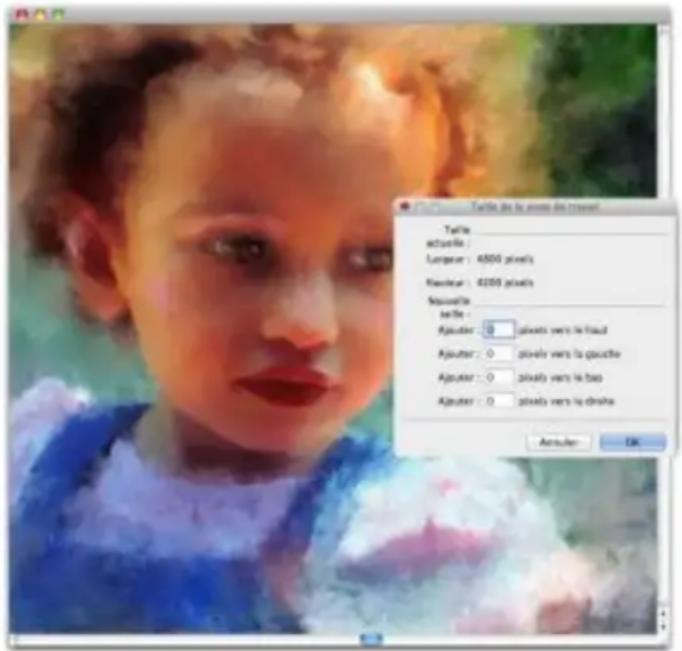The width and height of the screenshot is (682, 651).
Task: Click the 'pixels vers le bas' input field
Action: point(498,377)
